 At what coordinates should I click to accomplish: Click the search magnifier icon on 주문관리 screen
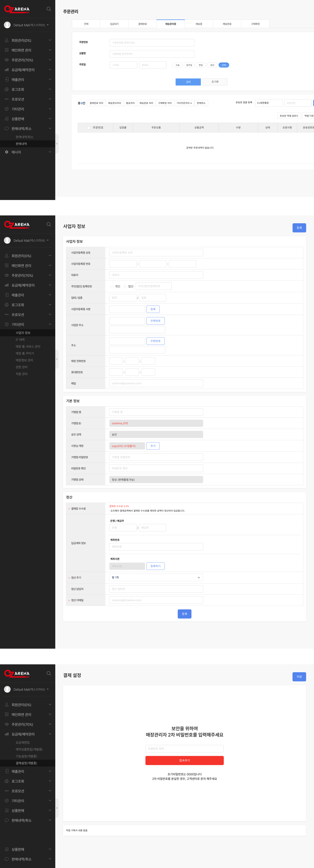49,9
